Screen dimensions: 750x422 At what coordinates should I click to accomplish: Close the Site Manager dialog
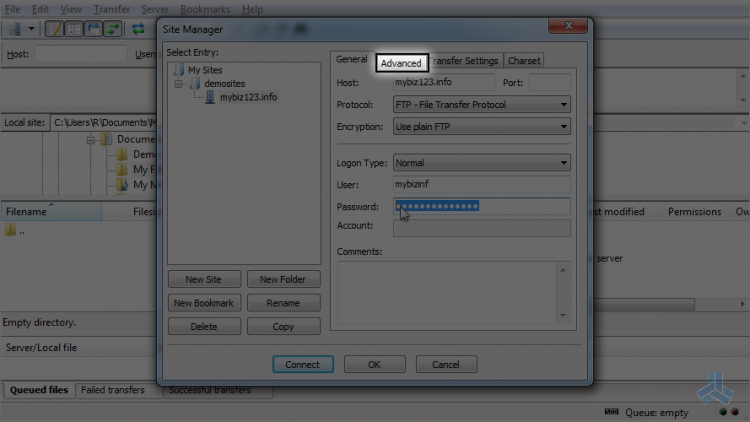pyautogui.click(x=568, y=25)
